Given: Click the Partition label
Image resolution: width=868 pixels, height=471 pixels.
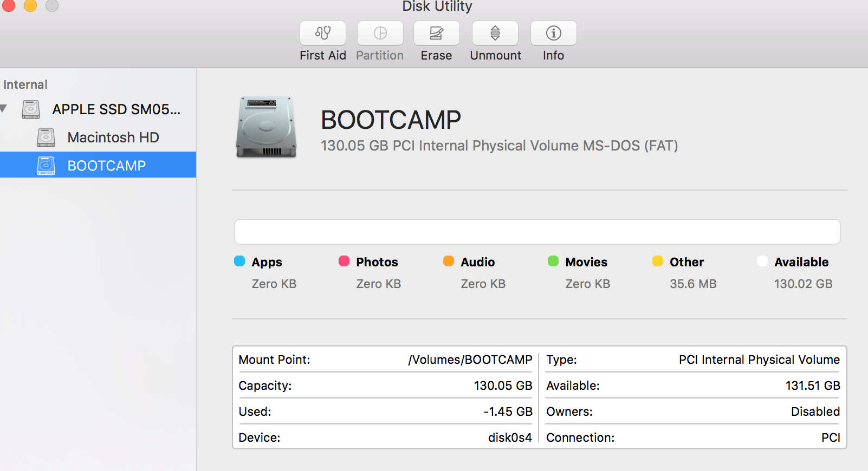Looking at the screenshot, I should pyautogui.click(x=380, y=55).
